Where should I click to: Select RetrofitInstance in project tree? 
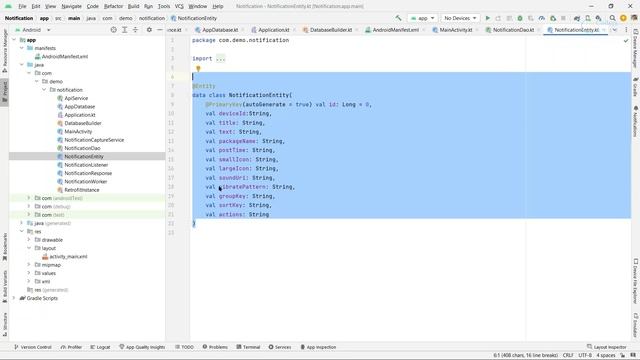tap(82, 190)
